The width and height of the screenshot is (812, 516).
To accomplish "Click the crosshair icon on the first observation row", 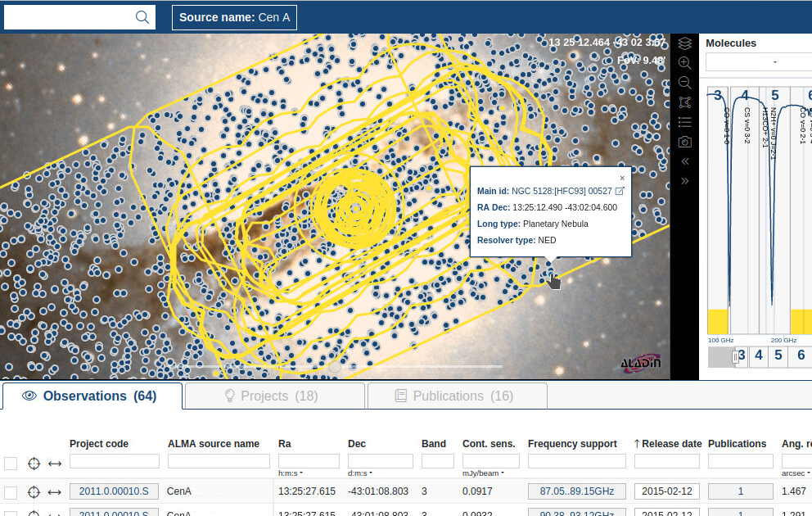I will coord(34,491).
